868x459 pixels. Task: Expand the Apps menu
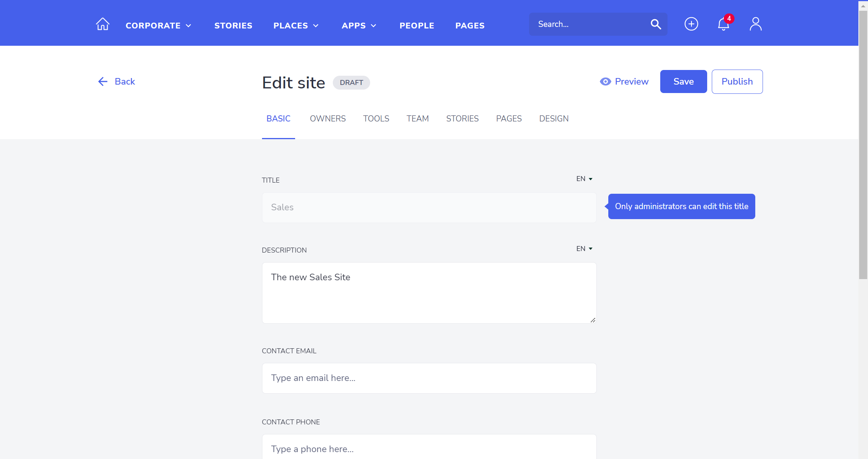(x=359, y=26)
